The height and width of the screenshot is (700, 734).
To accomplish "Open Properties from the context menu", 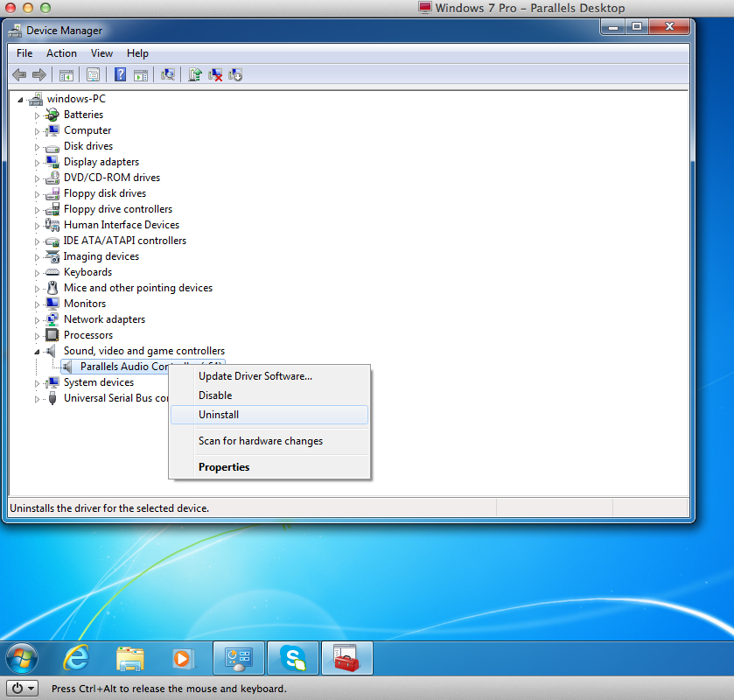I will click(269, 467).
